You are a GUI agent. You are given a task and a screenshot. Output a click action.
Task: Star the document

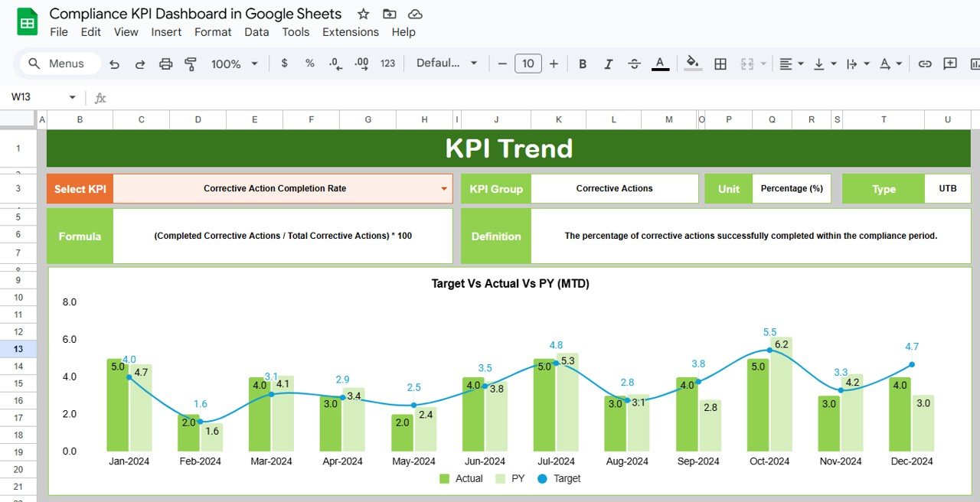pos(364,14)
